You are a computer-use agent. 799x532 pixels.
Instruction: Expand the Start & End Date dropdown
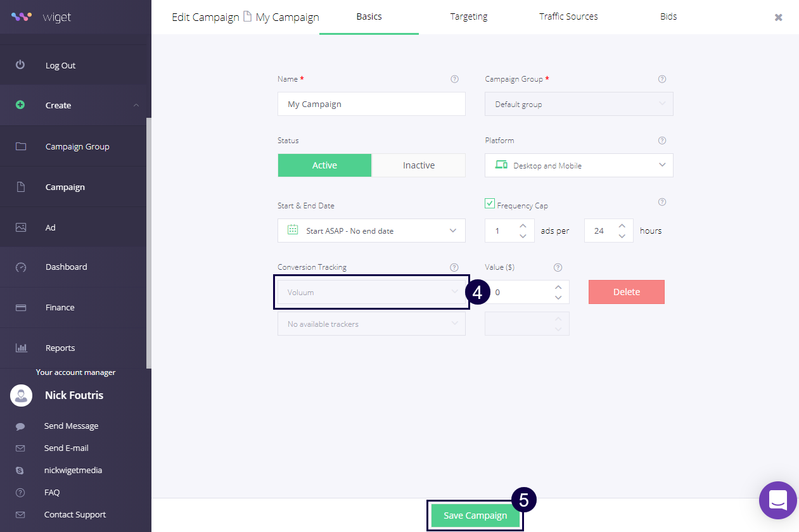[371, 231]
